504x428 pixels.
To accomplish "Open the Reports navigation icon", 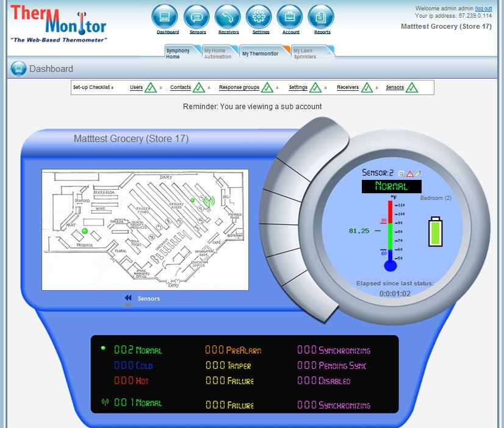I will point(321,16).
